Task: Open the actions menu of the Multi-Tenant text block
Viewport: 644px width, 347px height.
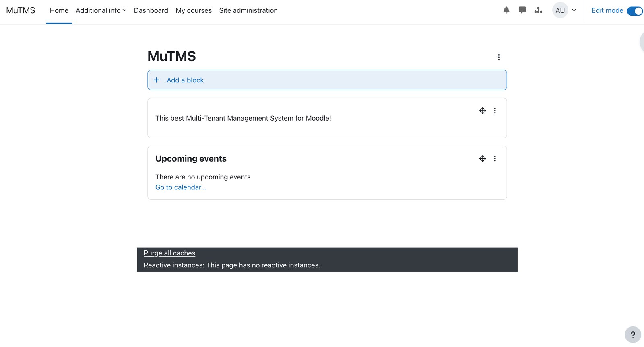Action: pyautogui.click(x=495, y=111)
